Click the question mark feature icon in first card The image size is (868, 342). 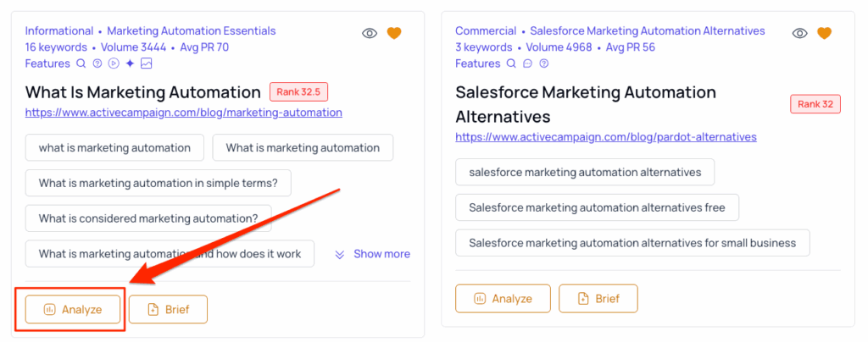click(97, 63)
